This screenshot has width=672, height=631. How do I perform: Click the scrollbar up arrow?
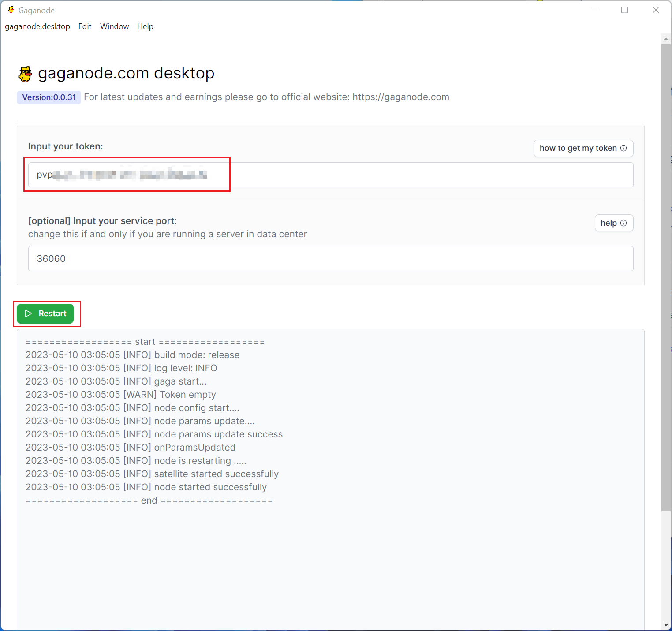(666, 39)
